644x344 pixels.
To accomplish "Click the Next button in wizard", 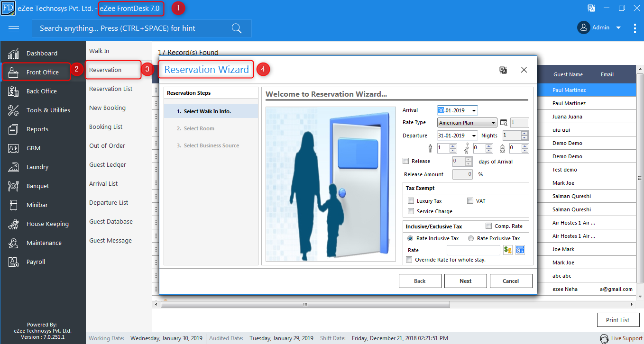I will [466, 281].
